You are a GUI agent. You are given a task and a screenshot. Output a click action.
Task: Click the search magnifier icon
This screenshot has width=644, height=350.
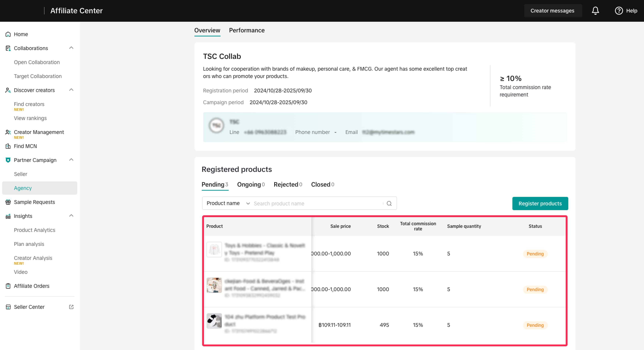pyautogui.click(x=389, y=203)
